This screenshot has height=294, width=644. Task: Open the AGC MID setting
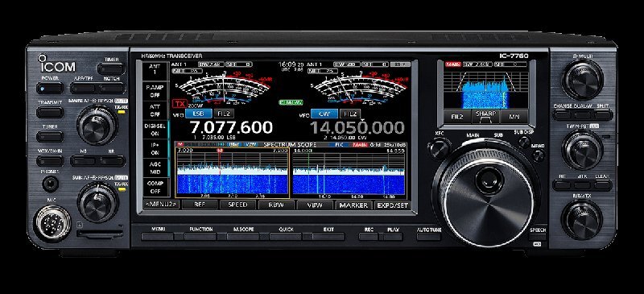coord(155,168)
